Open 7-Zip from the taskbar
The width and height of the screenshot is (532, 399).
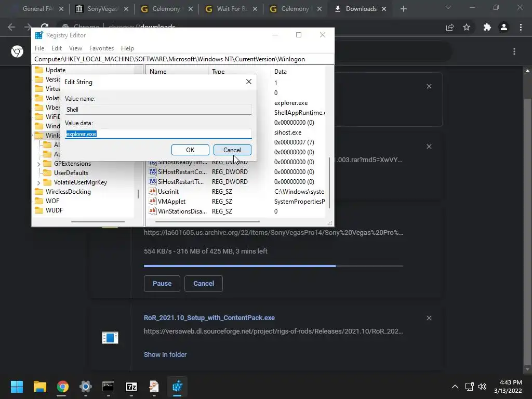131,387
